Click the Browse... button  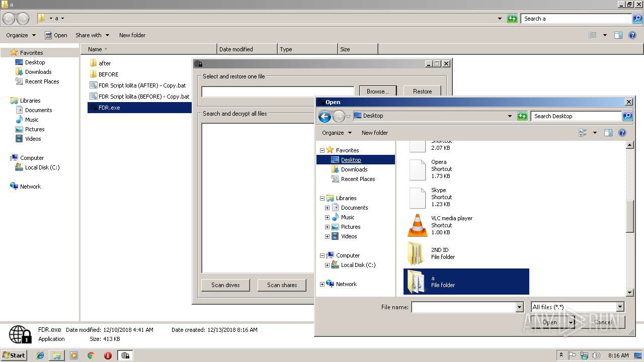(x=377, y=92)
